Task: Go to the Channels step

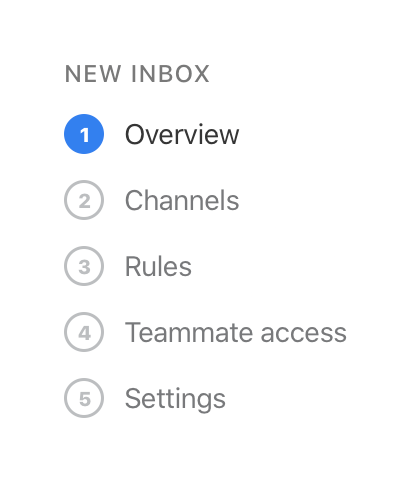Action: coord(182,200)
